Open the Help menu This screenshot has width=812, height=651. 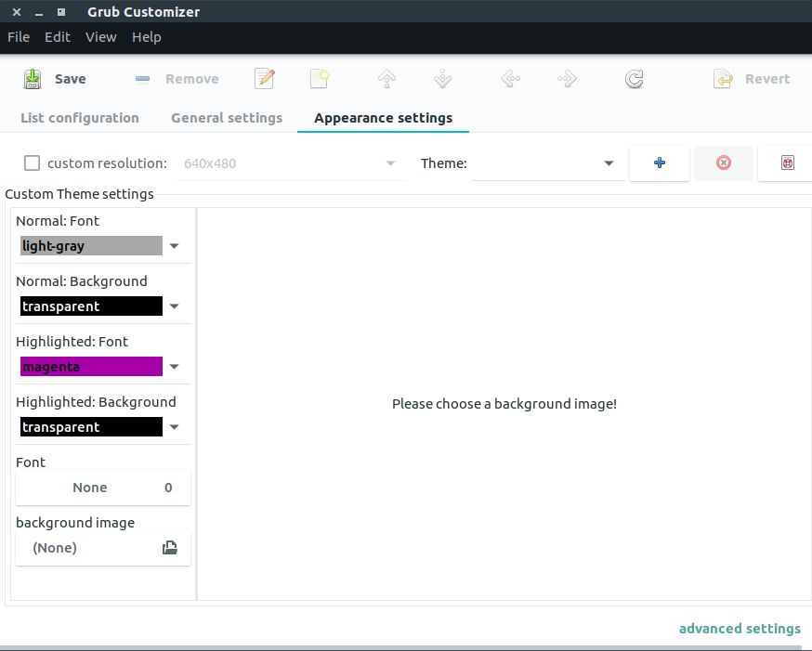pyautogui.click(x=147, y=37)
